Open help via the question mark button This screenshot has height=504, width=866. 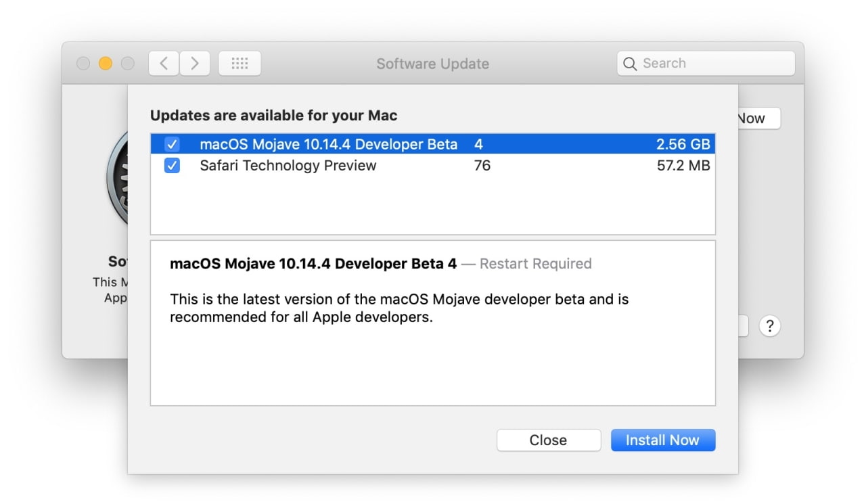point(769,326)
